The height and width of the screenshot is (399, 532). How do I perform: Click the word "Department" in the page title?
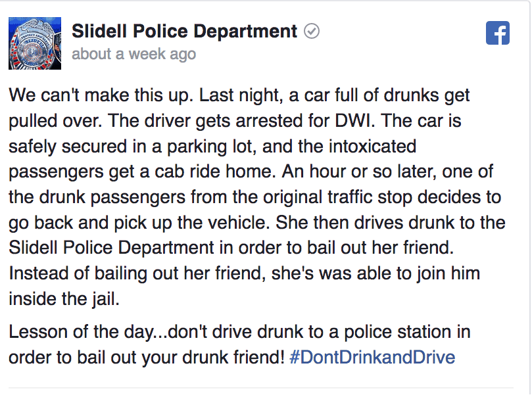coord(246,32)
